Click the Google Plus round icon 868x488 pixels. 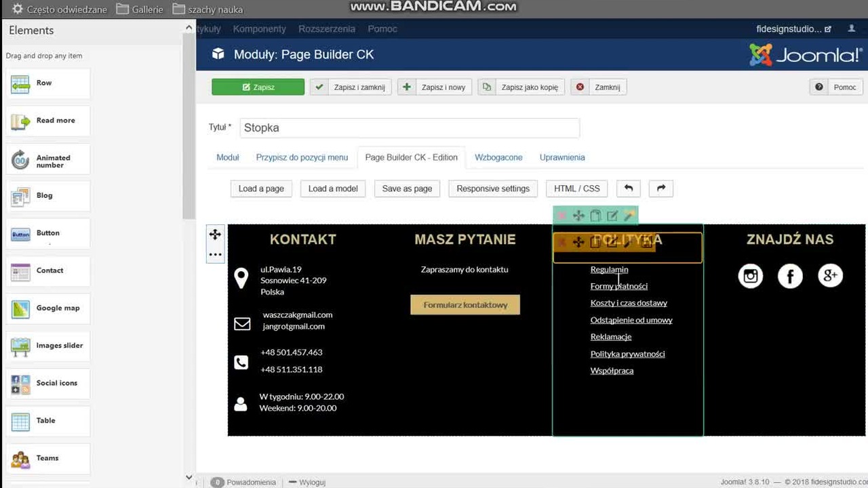[x=830, y=275]
